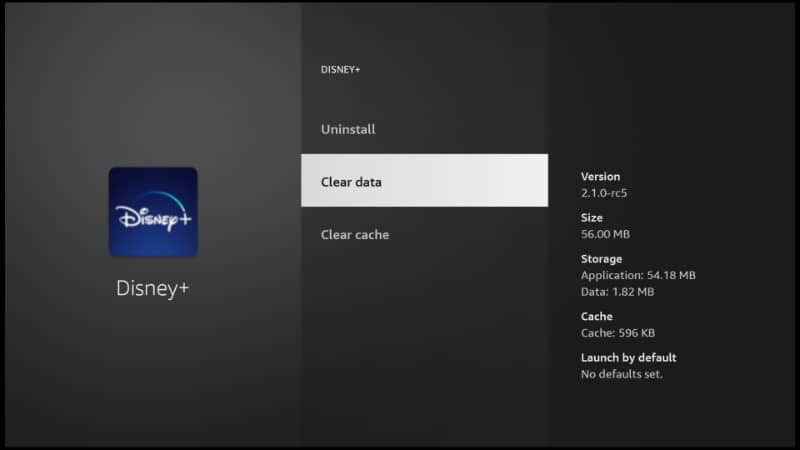800x450 pixels.
Task: Click the Cache: 596 KB value
Action: [x=618, y=333]
